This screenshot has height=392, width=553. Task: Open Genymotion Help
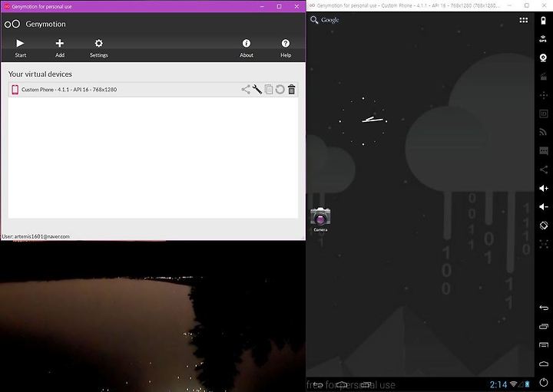point(285,48)
